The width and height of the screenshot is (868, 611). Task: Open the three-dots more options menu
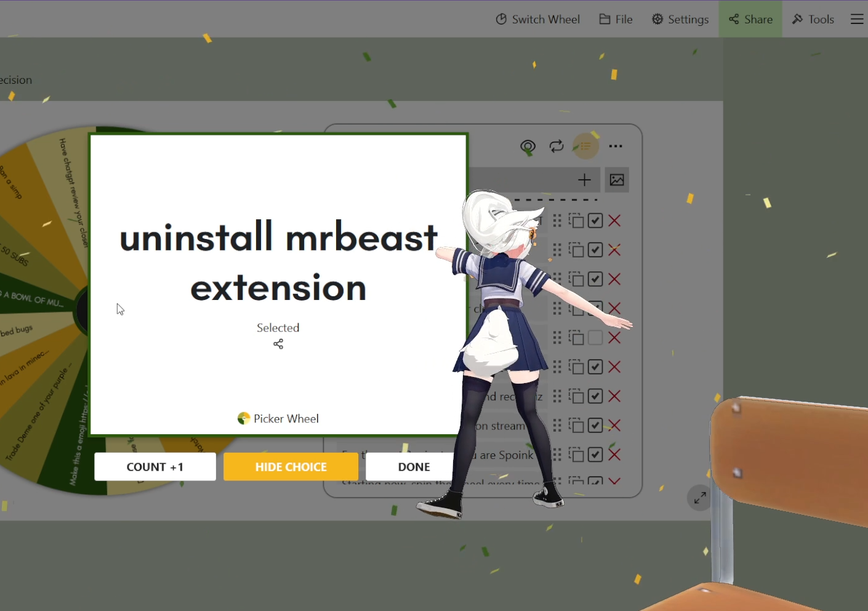616,147
